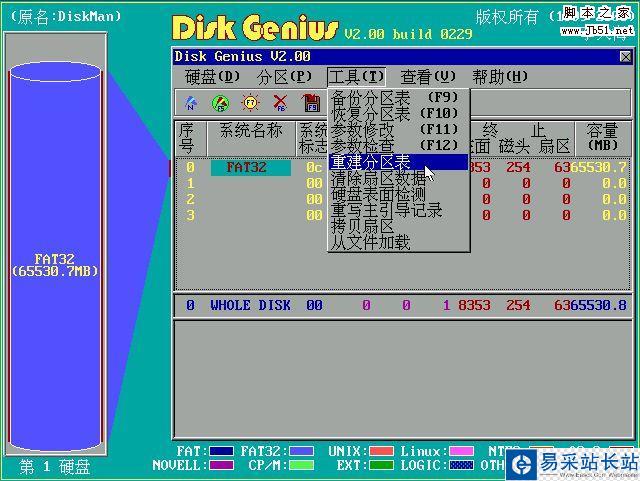Image resolution: width=640 pixels, height=481 pixels.
Task: Click the 65530.7 capacity value in row 0
Action: [598, 167]
